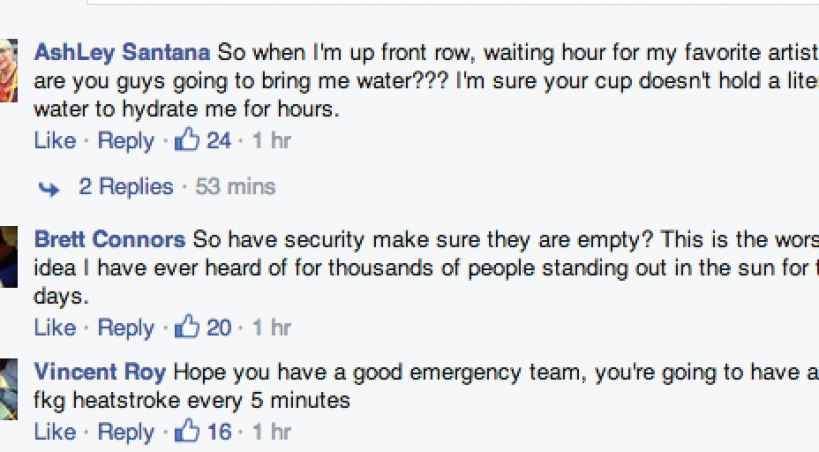Click thumbs-up icon with 20 likes
Viewport: 819px width, 452px height.
click(187, 327)
